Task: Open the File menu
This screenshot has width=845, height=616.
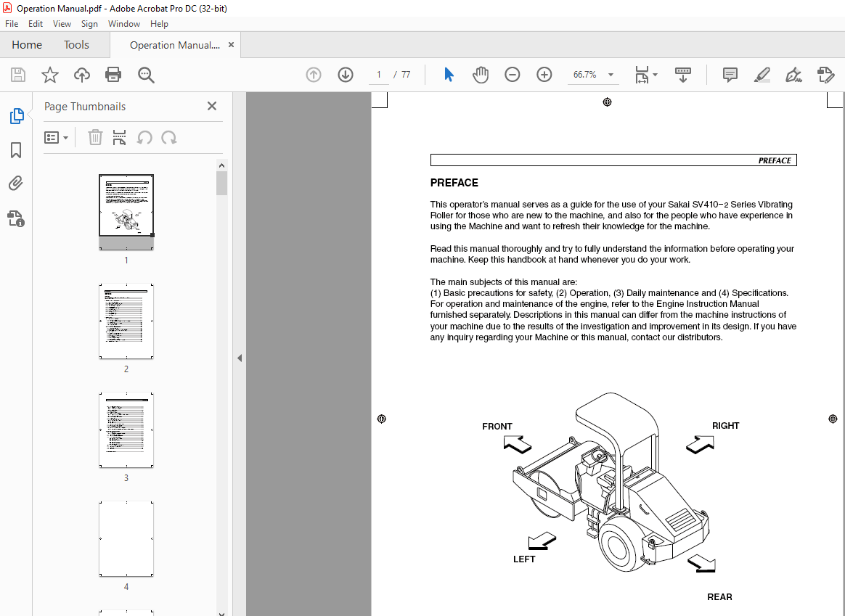Action: pos(12,24)
